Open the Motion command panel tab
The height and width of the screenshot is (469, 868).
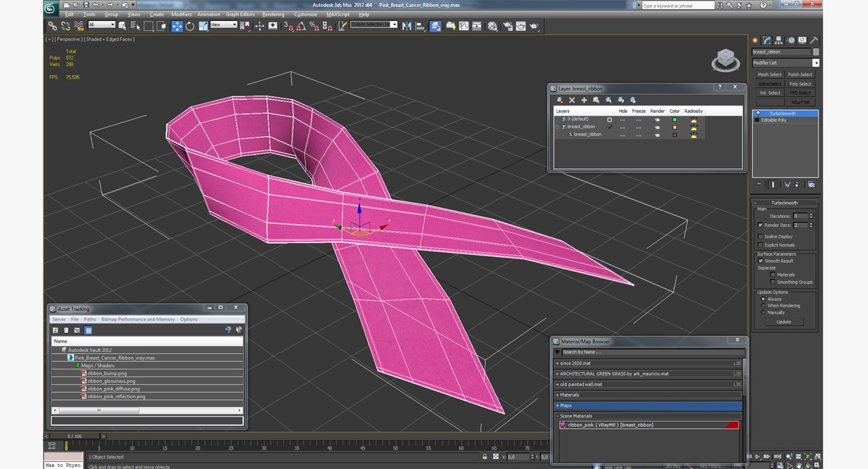tap(791, 40)
